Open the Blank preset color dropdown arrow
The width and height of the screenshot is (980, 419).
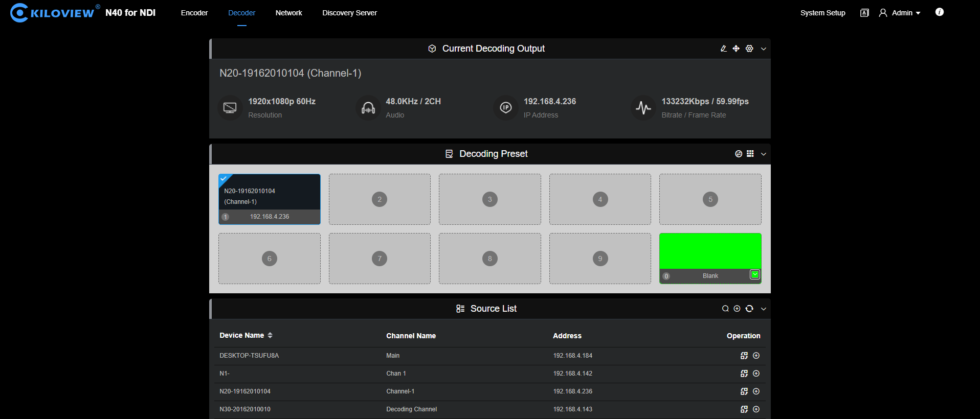755,275
